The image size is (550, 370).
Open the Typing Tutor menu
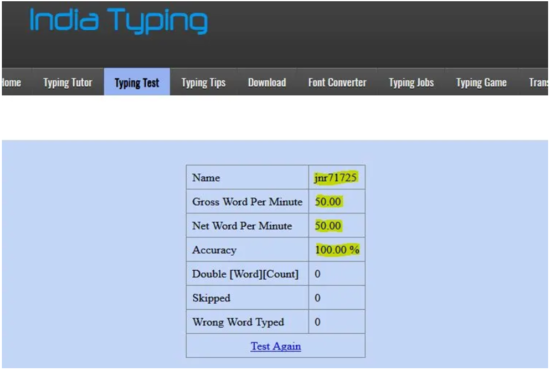coord(68,82)
